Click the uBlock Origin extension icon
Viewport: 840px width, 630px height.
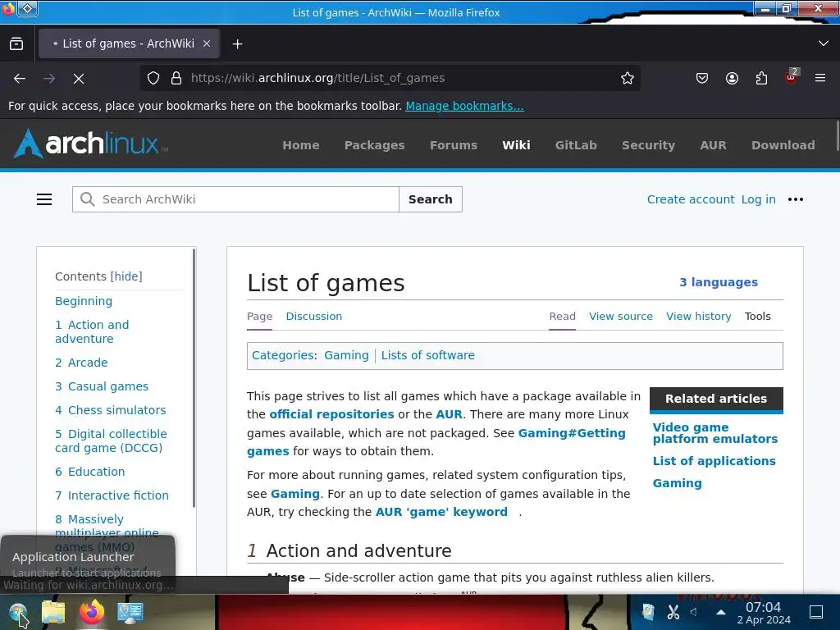click(792, 77)
